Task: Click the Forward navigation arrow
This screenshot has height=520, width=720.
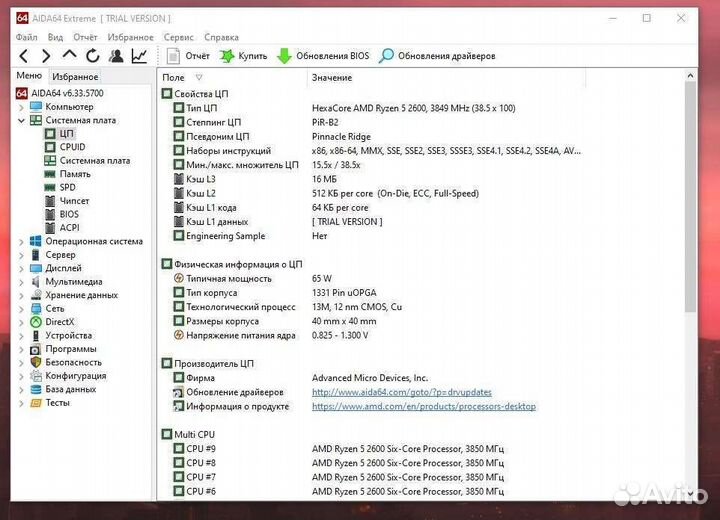Action: pos(47,56)
